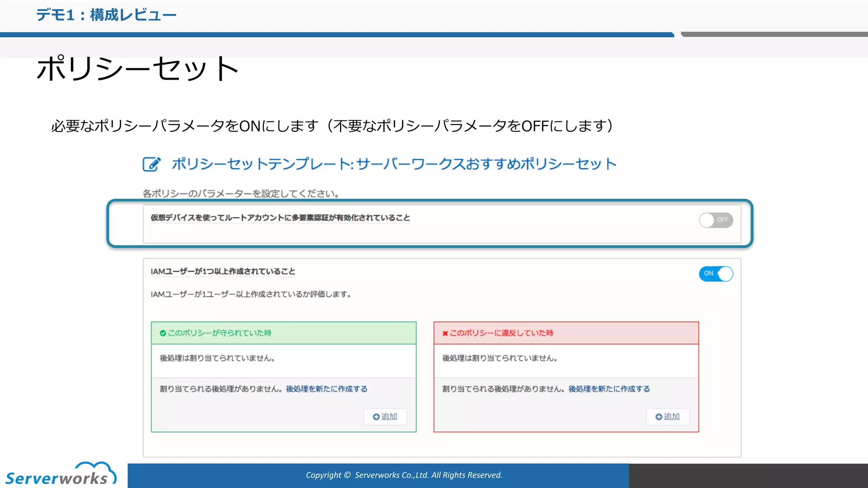
Task: Open 後処理を新たに作成する link in green box
Action: tap(327, 389)
